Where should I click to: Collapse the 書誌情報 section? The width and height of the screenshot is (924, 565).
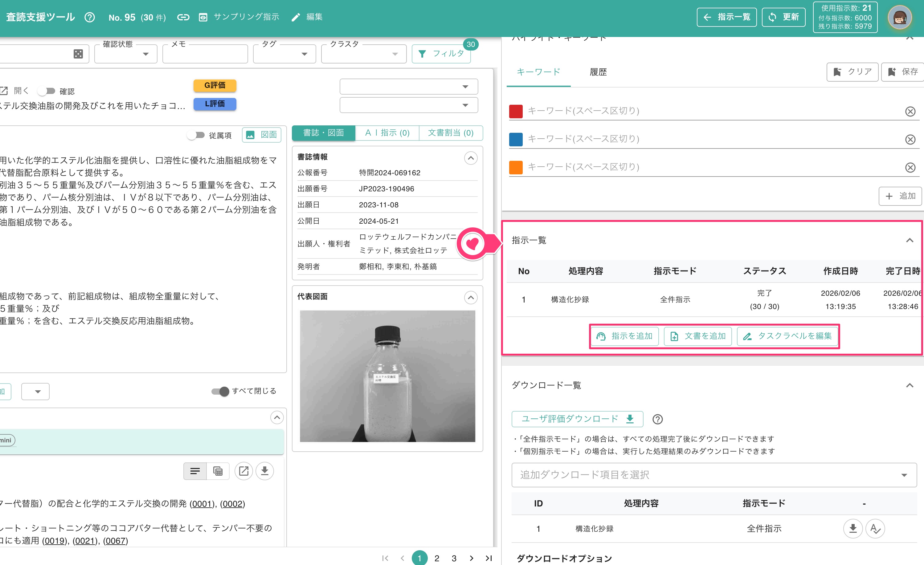tap(471, 158)
